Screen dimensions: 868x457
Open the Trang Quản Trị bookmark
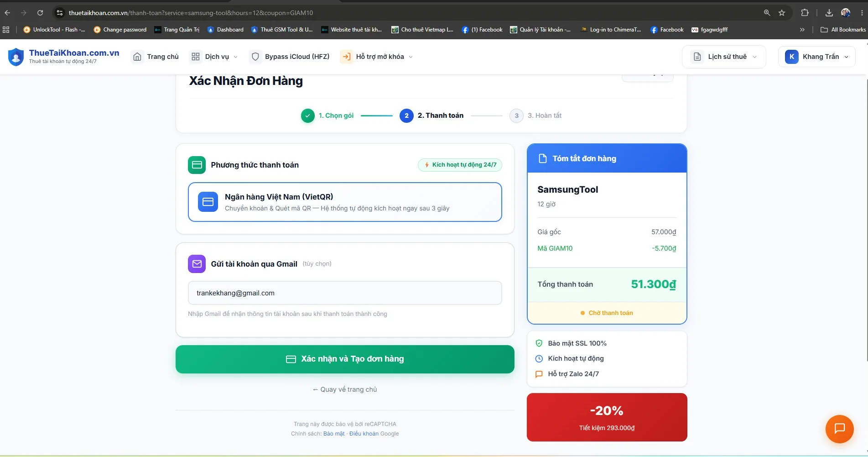pyautogui.click(x=177, y=30)
